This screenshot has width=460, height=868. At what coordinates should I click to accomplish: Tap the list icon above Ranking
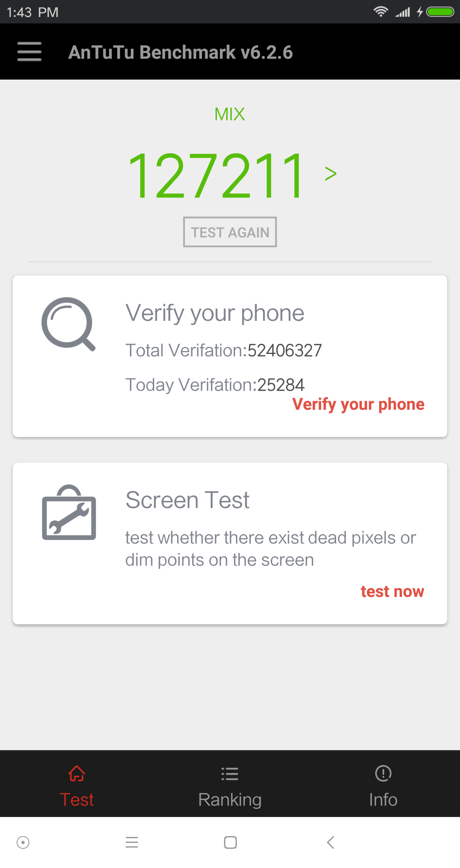coord(230,774)
